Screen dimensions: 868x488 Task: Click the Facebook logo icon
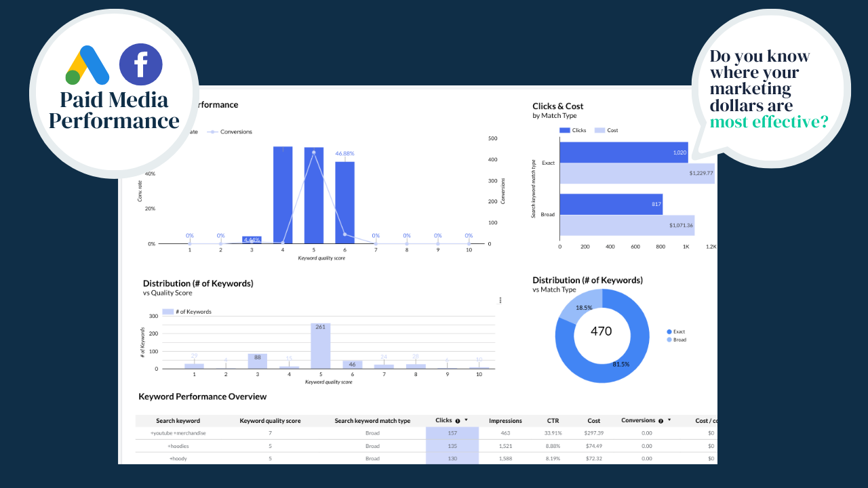tap(141, 64)
